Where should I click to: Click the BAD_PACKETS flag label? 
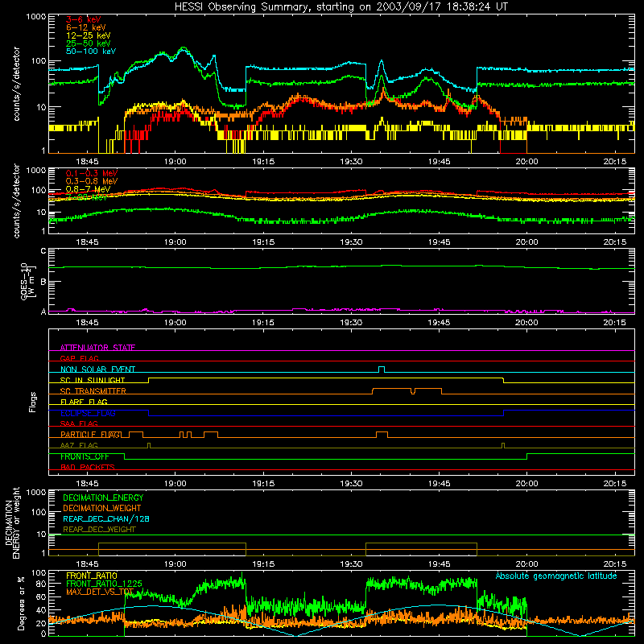tap(87, 467)
